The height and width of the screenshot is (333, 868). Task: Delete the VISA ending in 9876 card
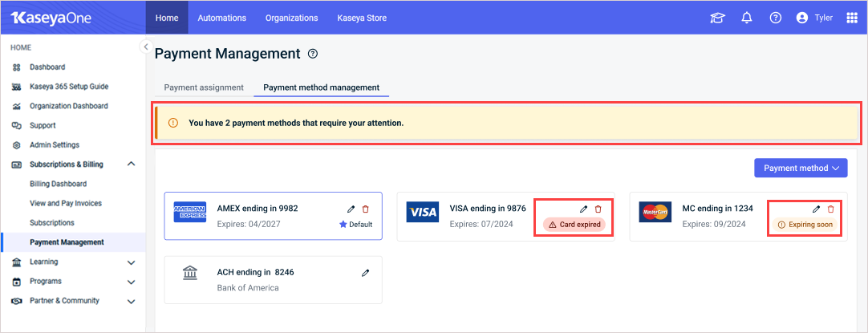(598, 209)
